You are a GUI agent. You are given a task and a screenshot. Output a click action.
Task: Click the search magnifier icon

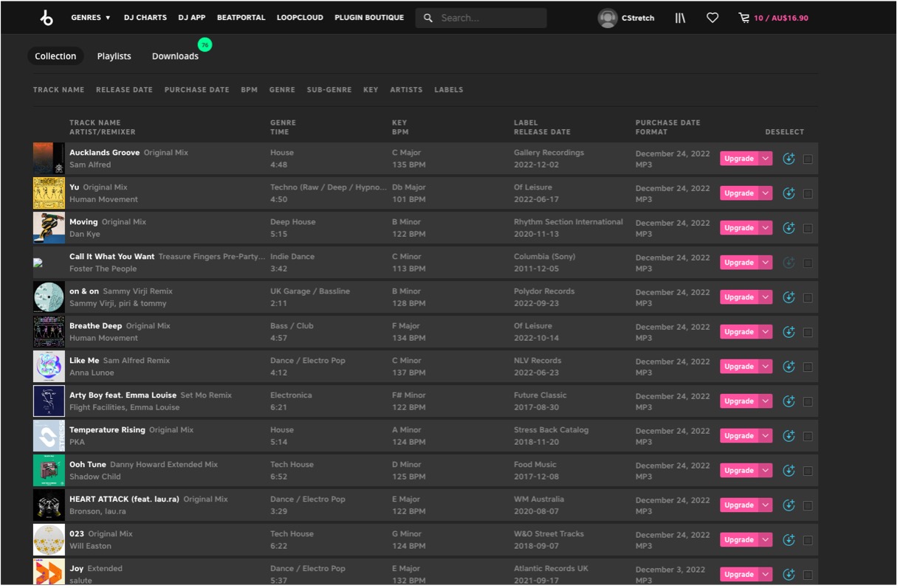click(x=428, y=18)
